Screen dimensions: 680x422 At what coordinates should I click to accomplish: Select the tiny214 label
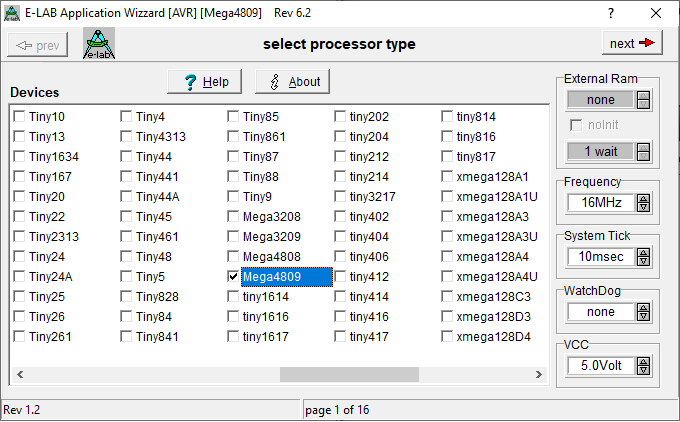pyautogui.click(x=369, y=177)
